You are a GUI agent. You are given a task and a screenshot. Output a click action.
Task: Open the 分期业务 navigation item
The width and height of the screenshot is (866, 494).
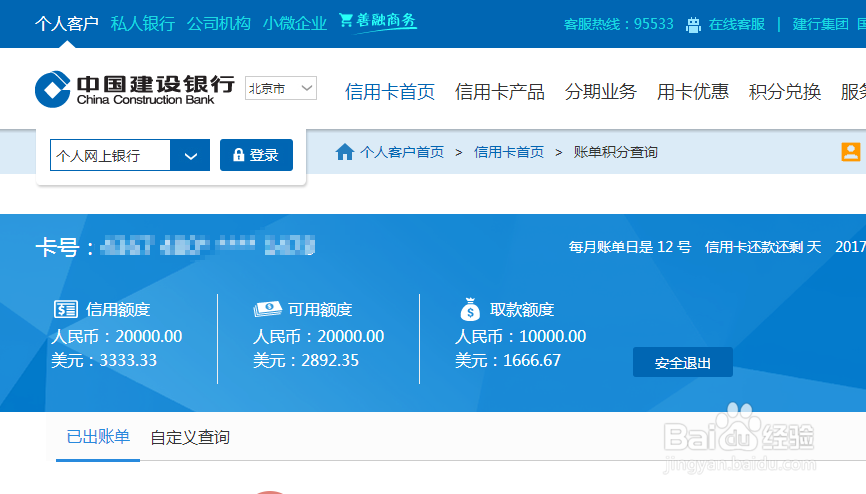[601, 92]
